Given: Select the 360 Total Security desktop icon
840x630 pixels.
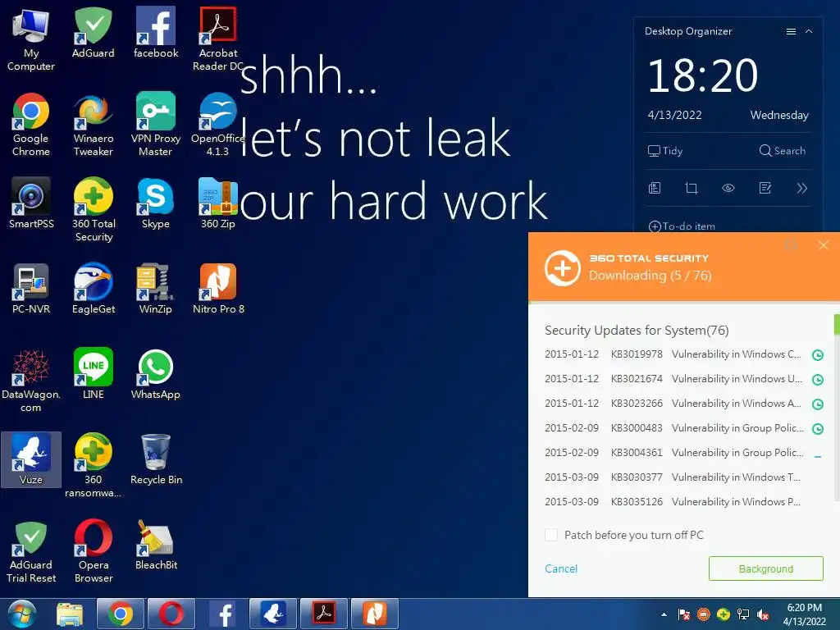Looking at the screenshot, I should (x=94, y=209).
